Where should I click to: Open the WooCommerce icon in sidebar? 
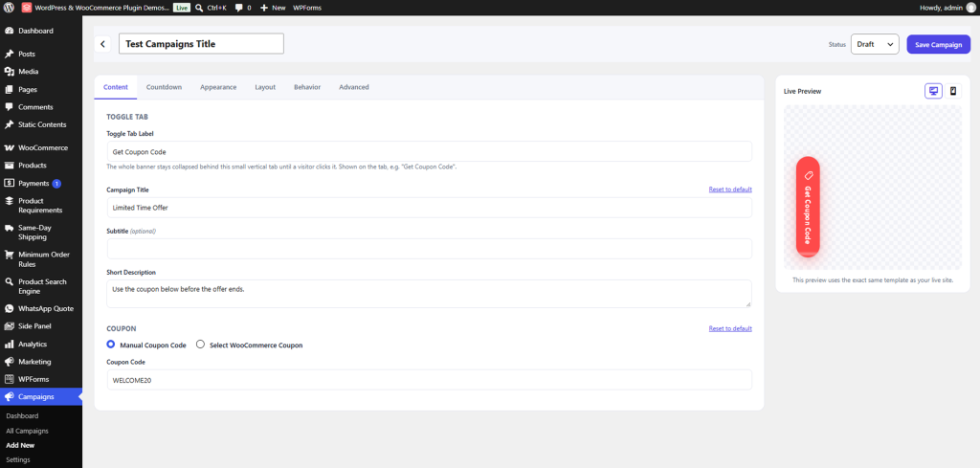(x=10, y=148)
